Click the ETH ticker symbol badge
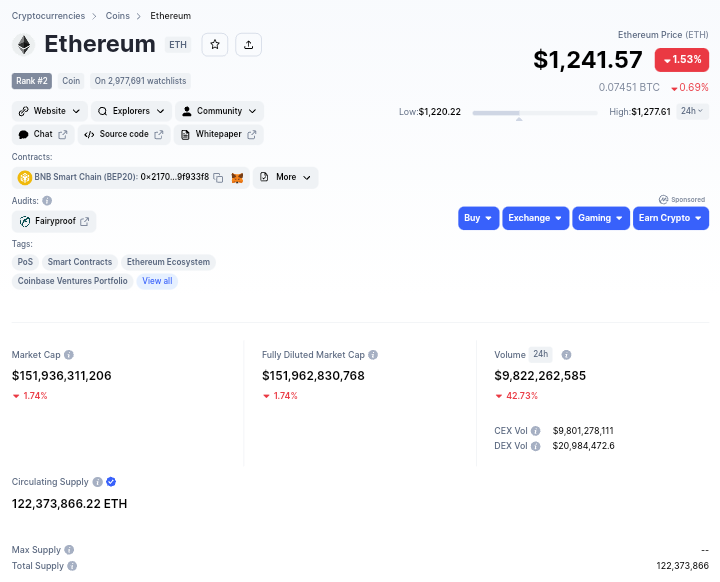 click(178, 45)
